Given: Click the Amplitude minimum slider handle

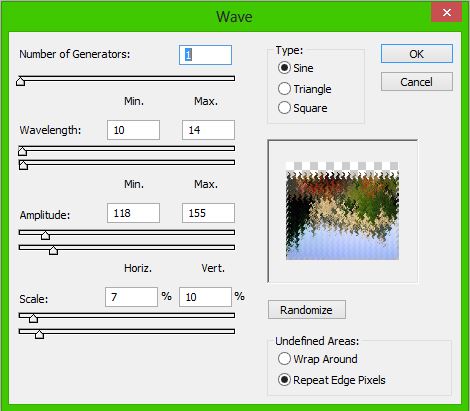Looking at the screenshot, I should [x=45, y=235].
